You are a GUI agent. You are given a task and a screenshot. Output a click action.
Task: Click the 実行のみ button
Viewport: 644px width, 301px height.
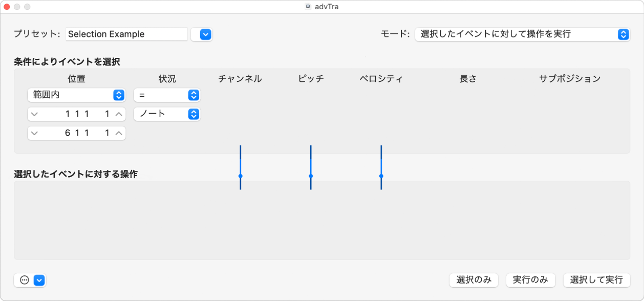coord(530,280)
